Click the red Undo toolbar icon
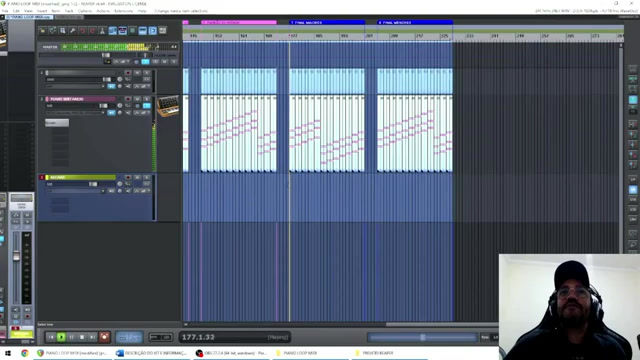640x360 pixels. [82, 31]
